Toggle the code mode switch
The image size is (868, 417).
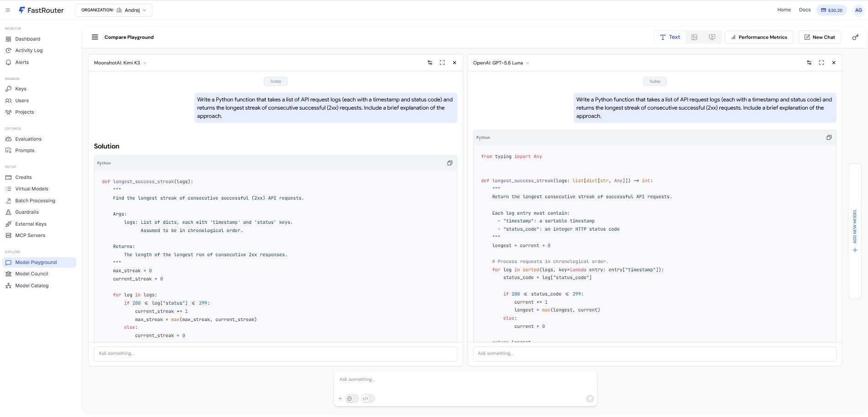(x=368, y=399)
